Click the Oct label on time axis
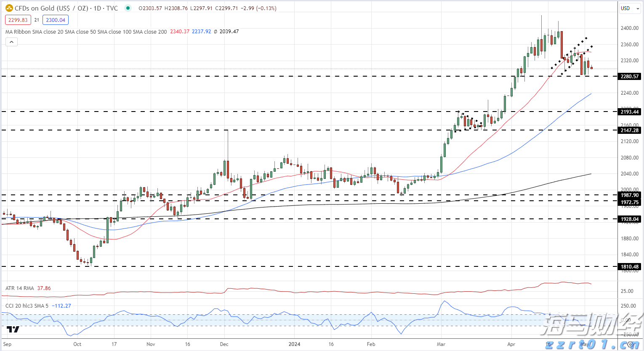 click(77, 344)
